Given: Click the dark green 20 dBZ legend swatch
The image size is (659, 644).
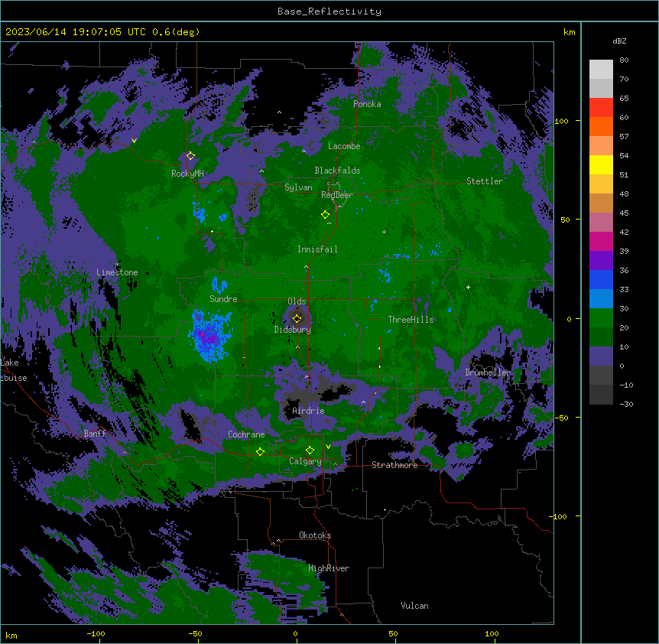Looking at the screenshot, I should click(601, 337).
